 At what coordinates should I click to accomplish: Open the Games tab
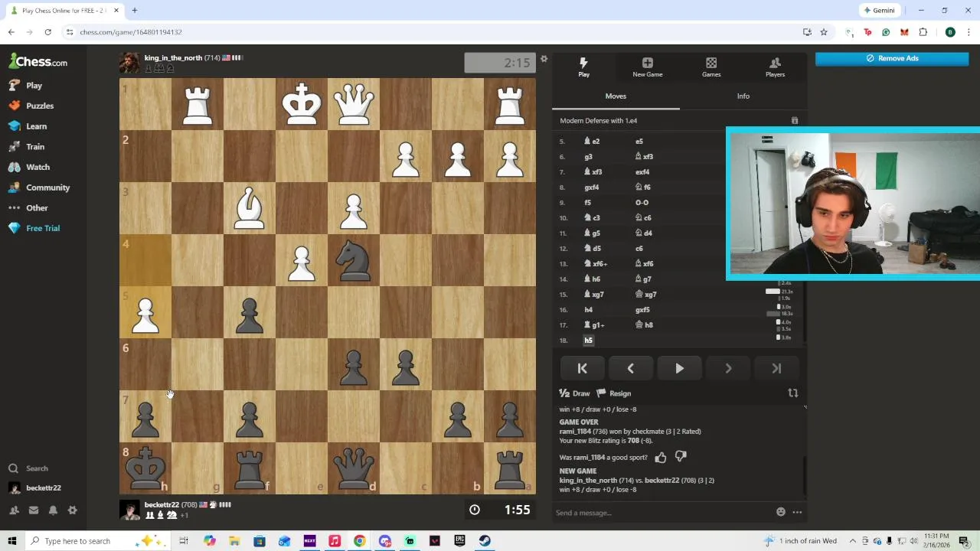(x=711, y=67)
